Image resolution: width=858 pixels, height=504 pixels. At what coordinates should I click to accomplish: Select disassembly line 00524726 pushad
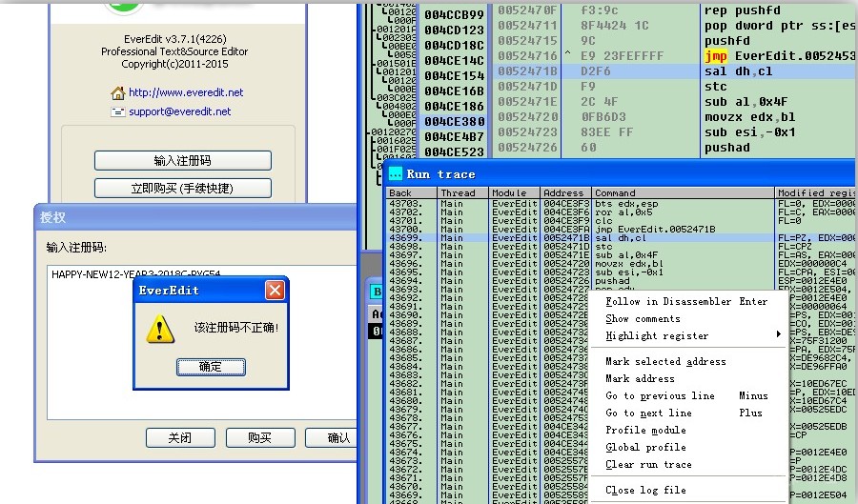[x=675, y=148]
